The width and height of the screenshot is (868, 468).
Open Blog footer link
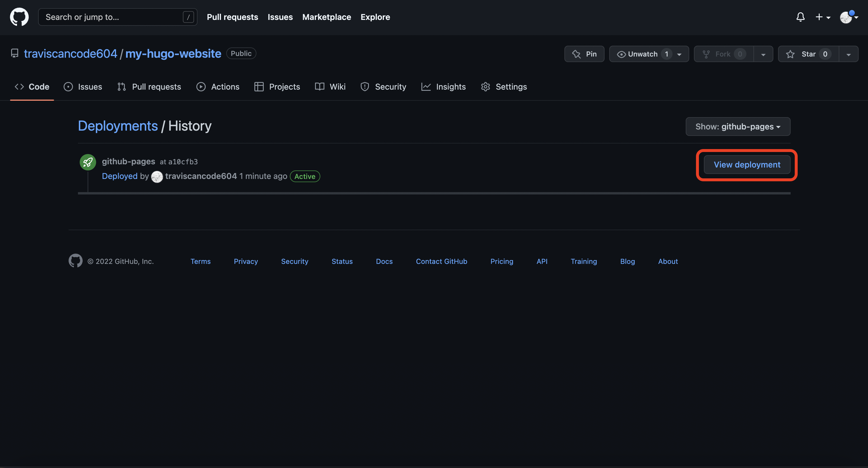point(627,261)
